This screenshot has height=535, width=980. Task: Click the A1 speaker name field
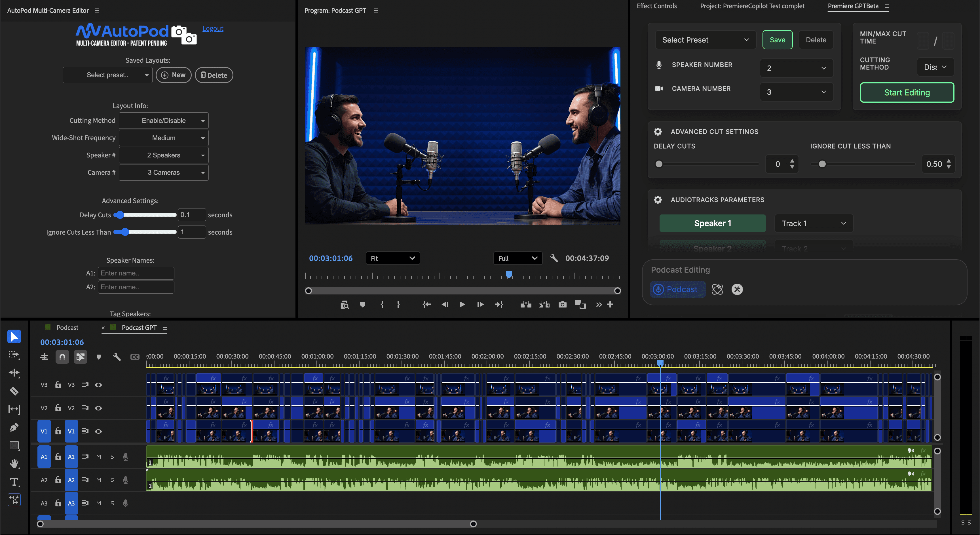136,273
